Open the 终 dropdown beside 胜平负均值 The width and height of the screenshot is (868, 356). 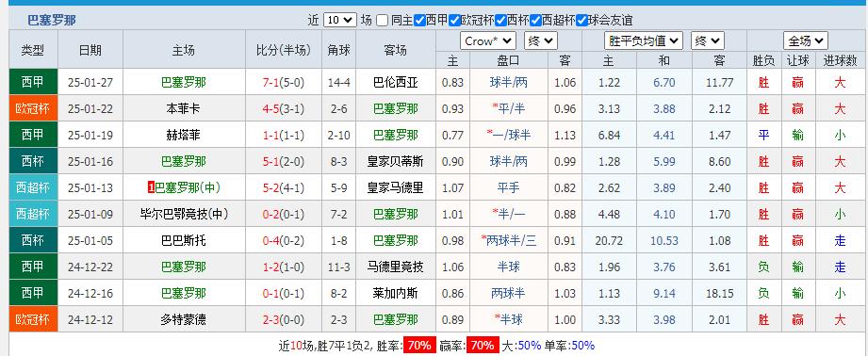708,40
